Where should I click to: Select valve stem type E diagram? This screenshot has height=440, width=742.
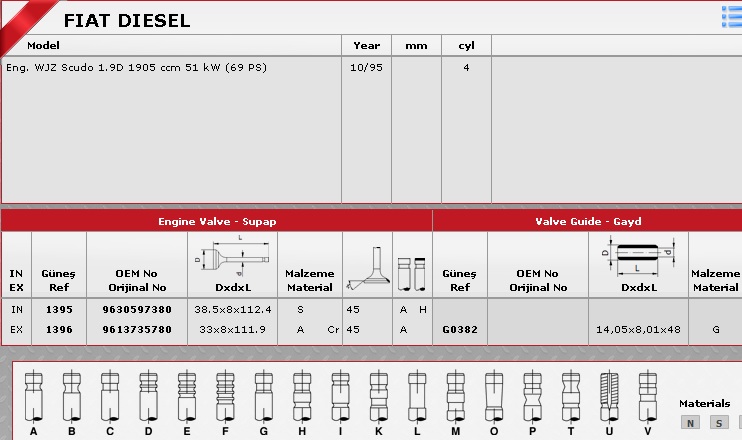tap(186, 397)
